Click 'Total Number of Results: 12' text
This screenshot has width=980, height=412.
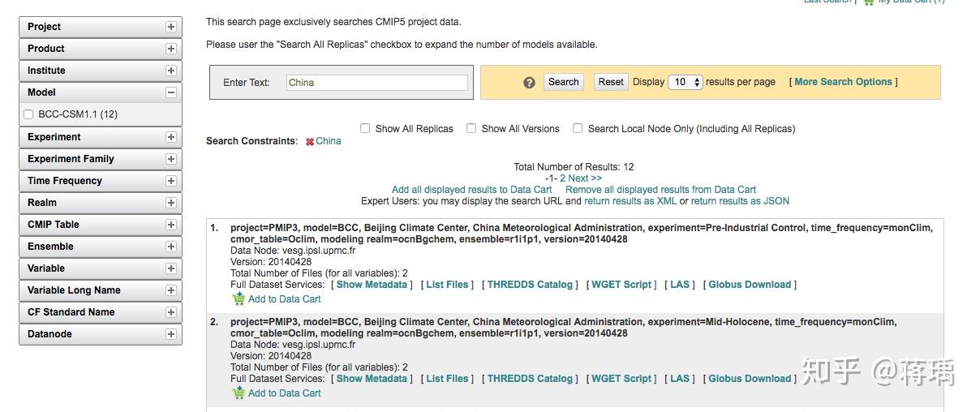[x=574, y=167]
